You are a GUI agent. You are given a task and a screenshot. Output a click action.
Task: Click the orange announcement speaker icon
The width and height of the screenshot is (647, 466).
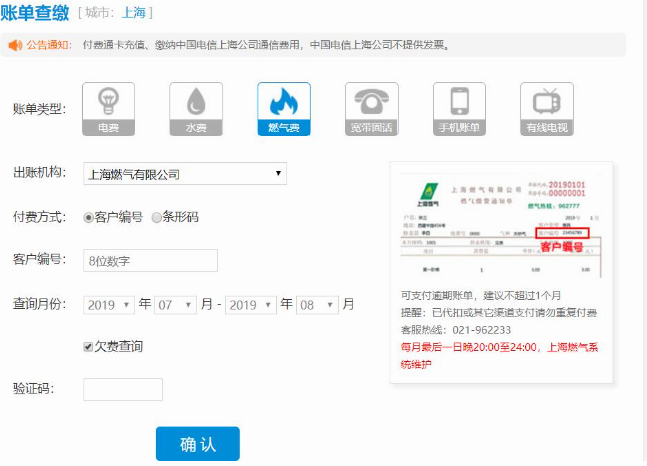[x=15, y=45]
